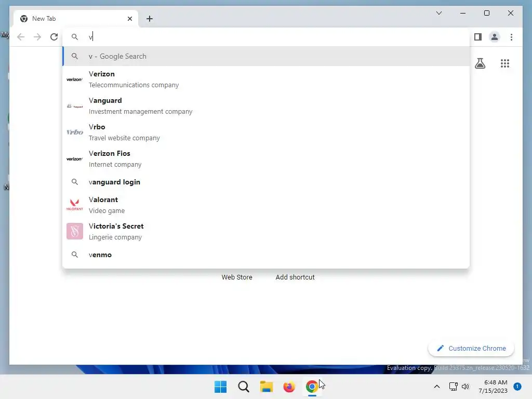Select 'v - Google Search' suggestion
Image resolution: width=532 pixels, height=399 pixels.
coord(267,56)
